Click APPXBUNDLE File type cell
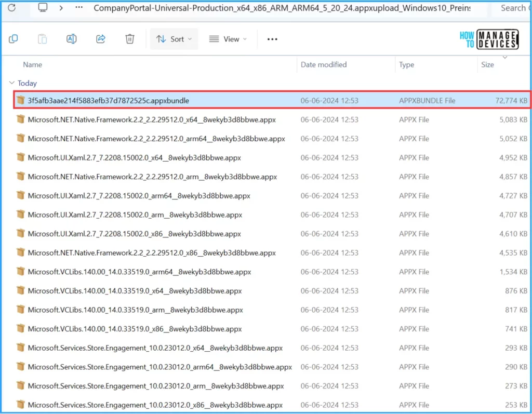 pyautogui.click(x=427, y=100)
